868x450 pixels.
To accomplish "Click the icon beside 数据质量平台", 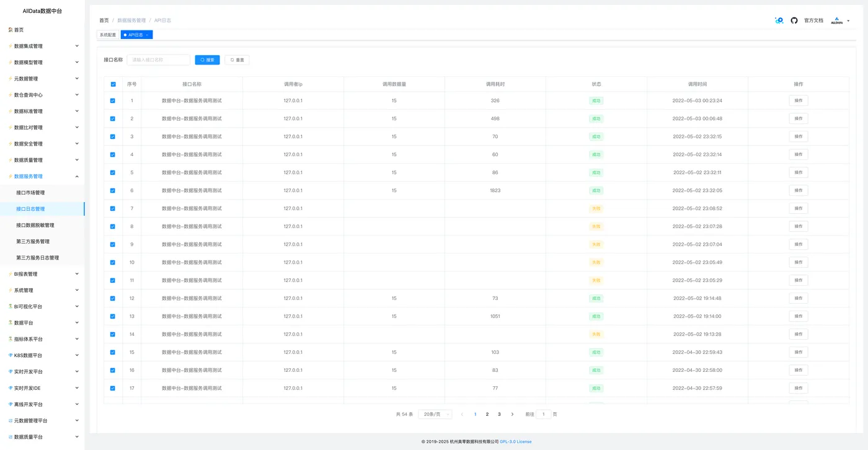I will (11, 437).
